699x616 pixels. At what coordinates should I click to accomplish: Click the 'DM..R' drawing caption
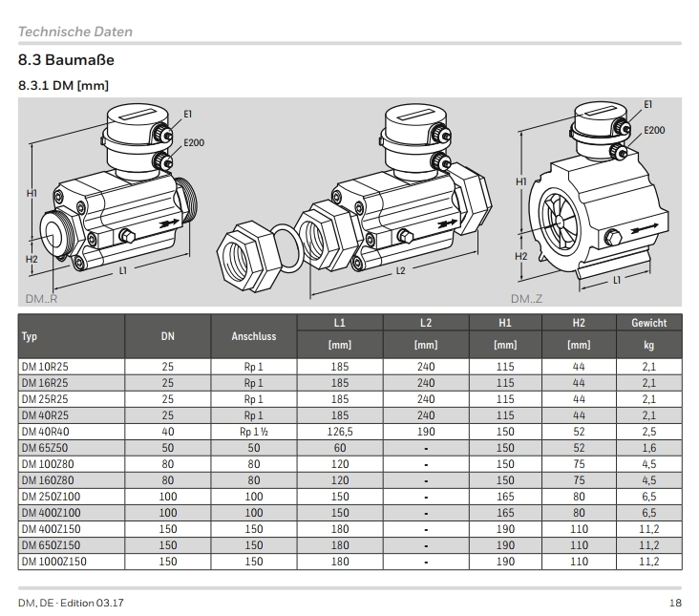pyautogui.click(x=41, y=299)
